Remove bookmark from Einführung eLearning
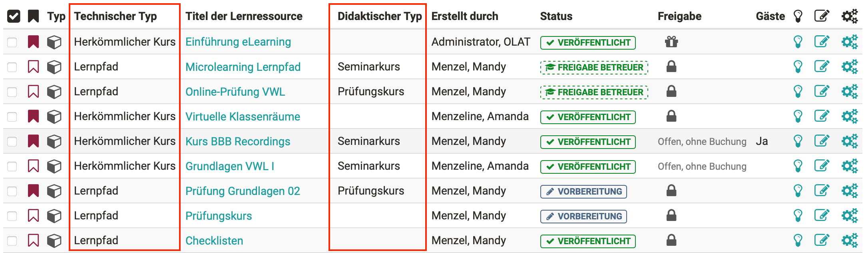 [x=33, y=42]
